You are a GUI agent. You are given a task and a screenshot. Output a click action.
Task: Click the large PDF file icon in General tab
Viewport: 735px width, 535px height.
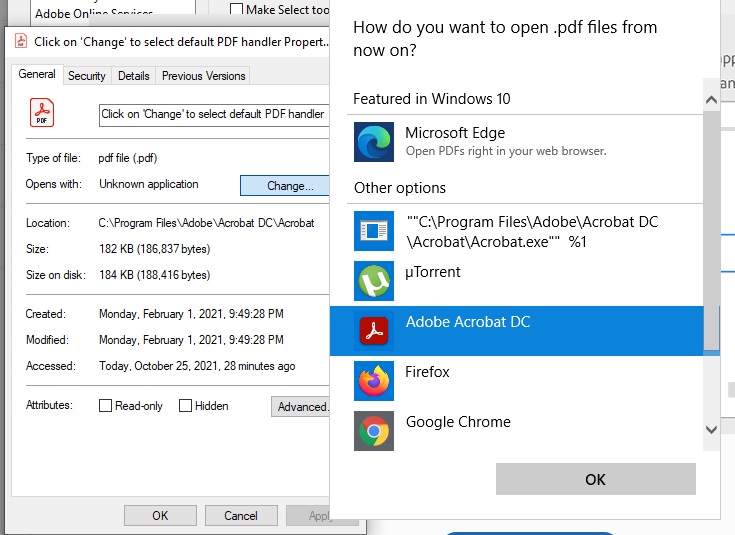42,113
